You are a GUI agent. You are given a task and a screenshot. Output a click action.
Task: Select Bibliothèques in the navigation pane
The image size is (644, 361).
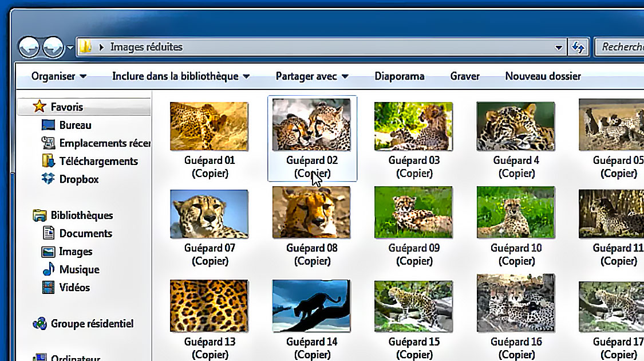[82, 215]
